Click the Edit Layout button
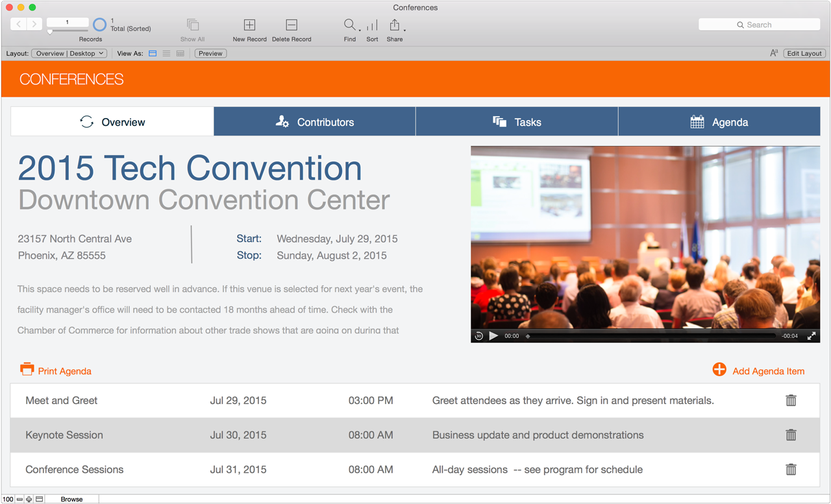The height and width of the screenshot is (504, 831). click(x=804, y=54)
